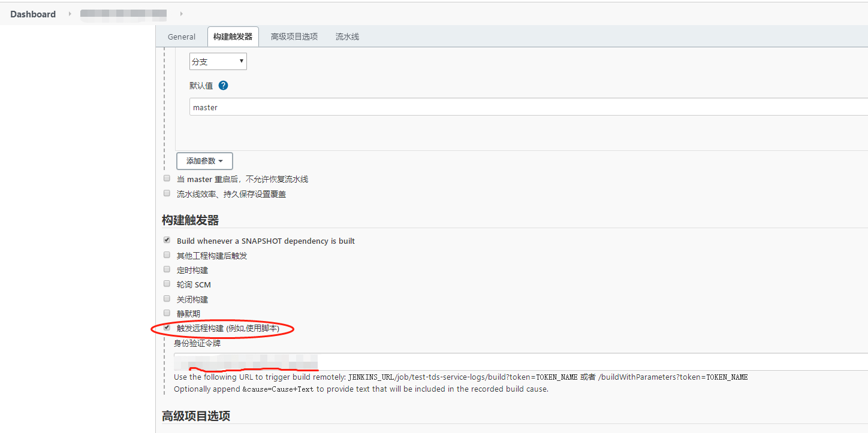
Task: Uncheck the circled 触发远程构建 option
Action: coord(167,327)
